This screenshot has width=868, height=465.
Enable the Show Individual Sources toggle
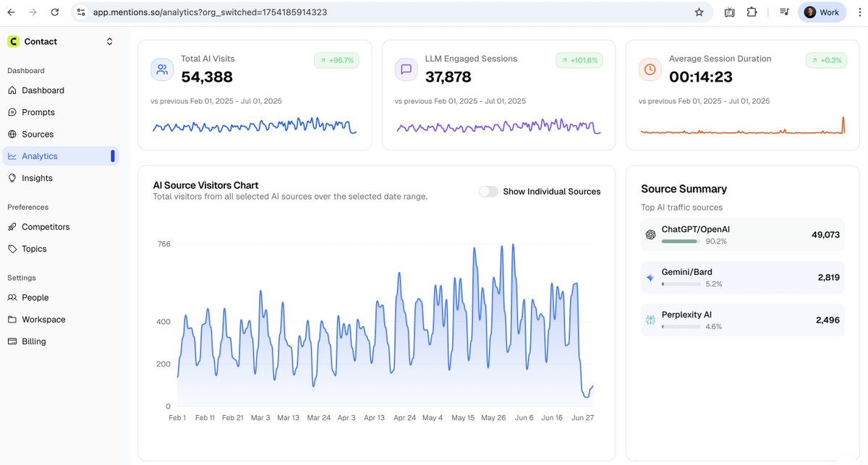(488, 191)
